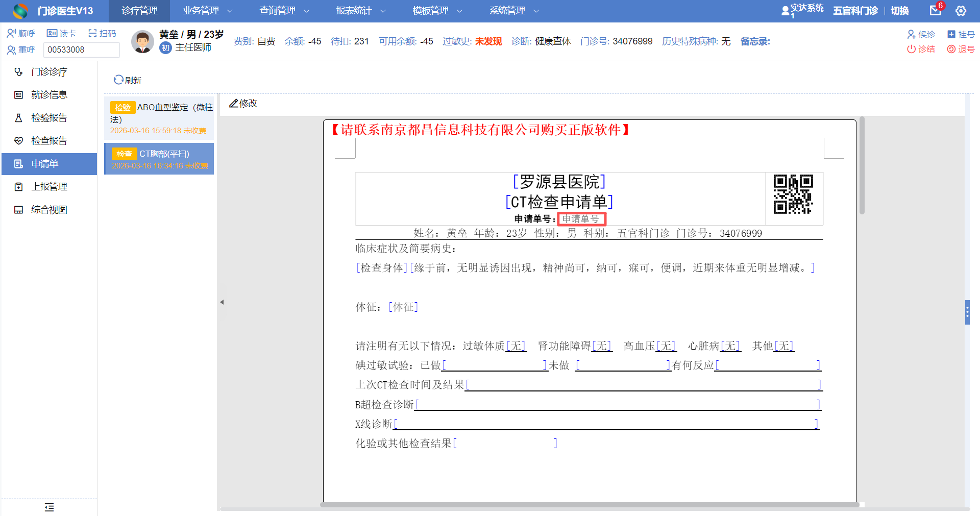Click the 高血压 [无] field
The image size is (980, 516).
(x=666, y=346)
